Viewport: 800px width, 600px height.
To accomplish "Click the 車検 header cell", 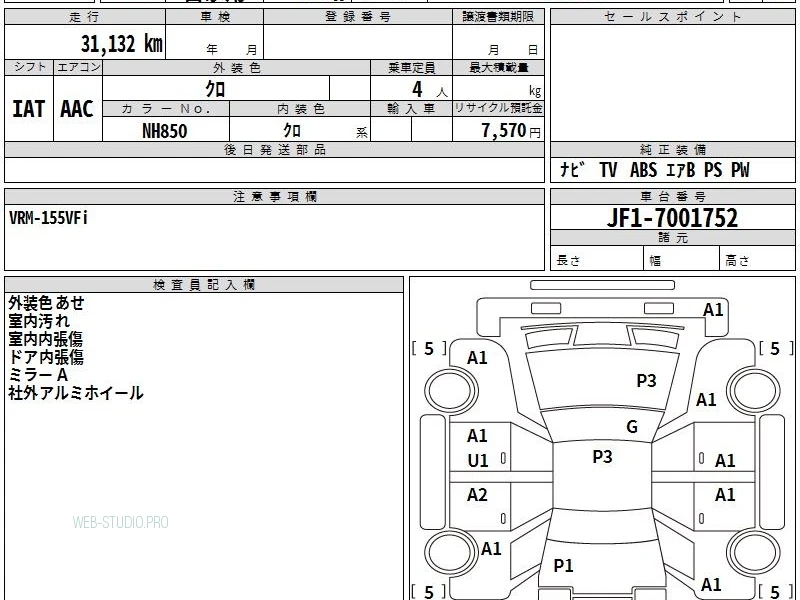I will tap(215, 17).
